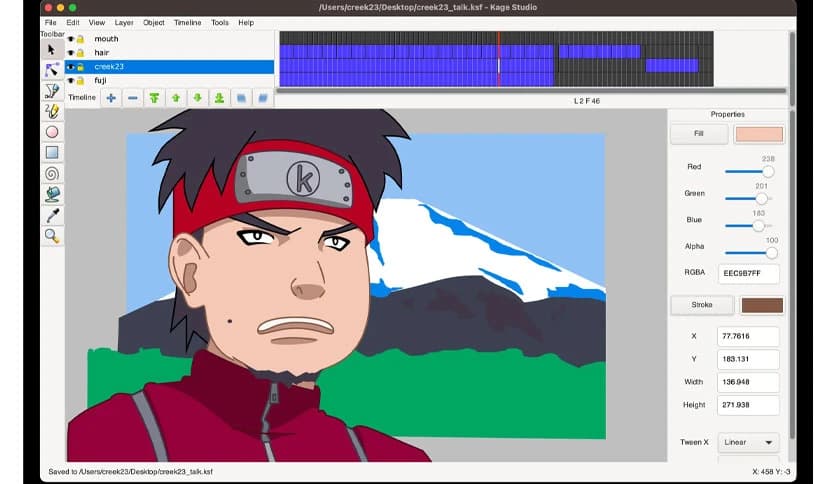Click the blue plus add layer button
Screen dimensions: 836x484
point(110,98)
